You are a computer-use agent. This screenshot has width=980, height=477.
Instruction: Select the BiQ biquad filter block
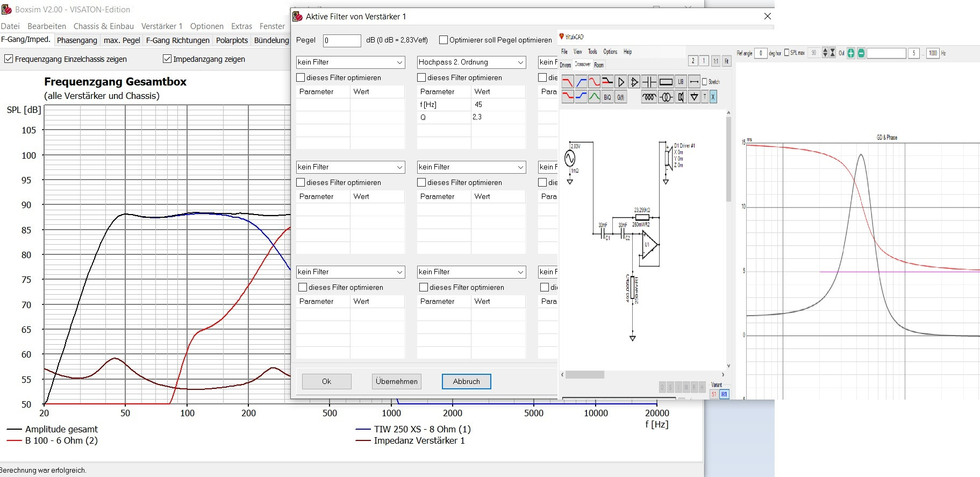(x=607, y=97)
